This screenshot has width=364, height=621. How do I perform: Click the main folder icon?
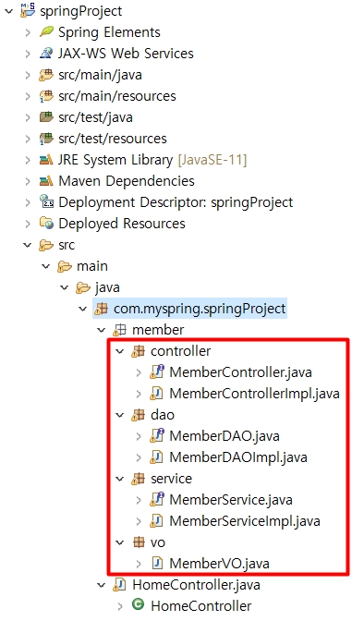point(65,266)
